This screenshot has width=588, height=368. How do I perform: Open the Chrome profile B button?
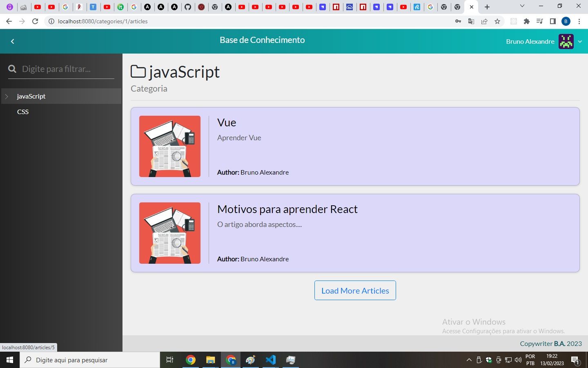(566, 21)
